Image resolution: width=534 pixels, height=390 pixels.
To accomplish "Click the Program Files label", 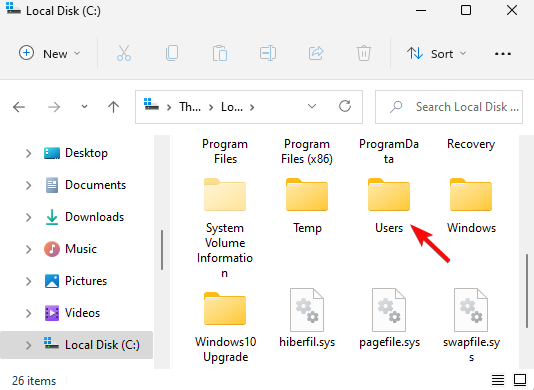I will (x=225, y=151).
